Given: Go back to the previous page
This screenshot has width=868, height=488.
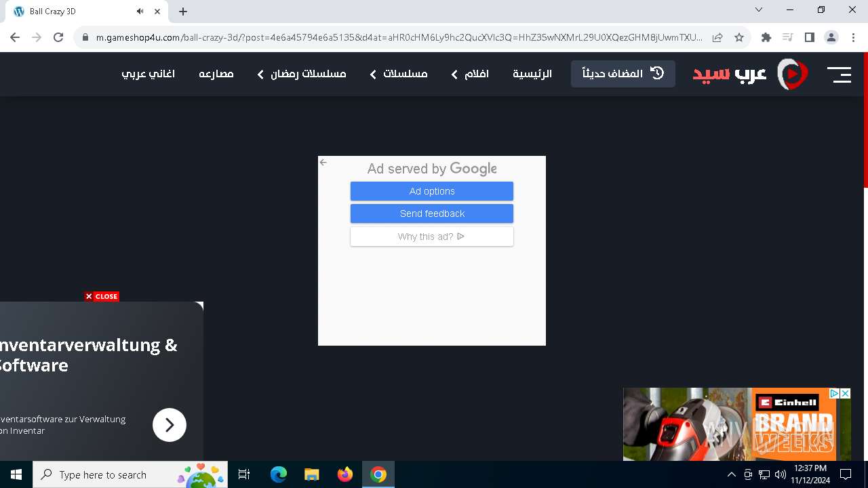Looking at the screenshot, I should (15, 37).
